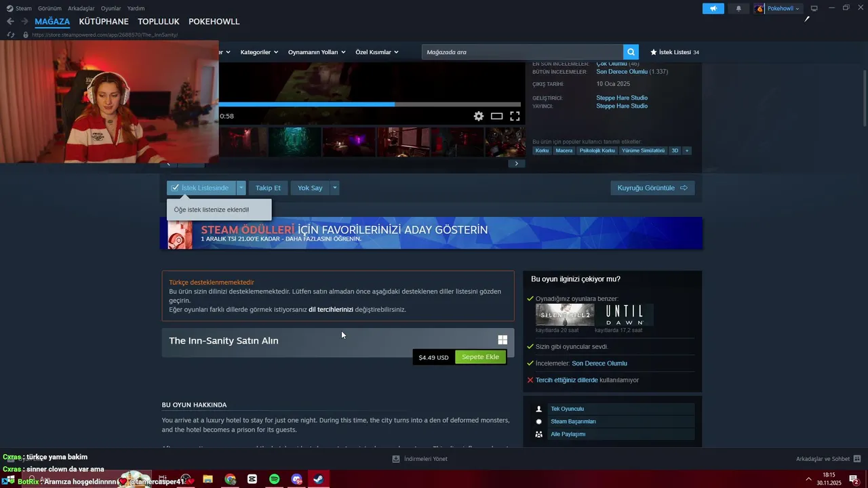Open the Arkadaşlar menu
This screenshot has height=488, width=868.
[81, 8]
